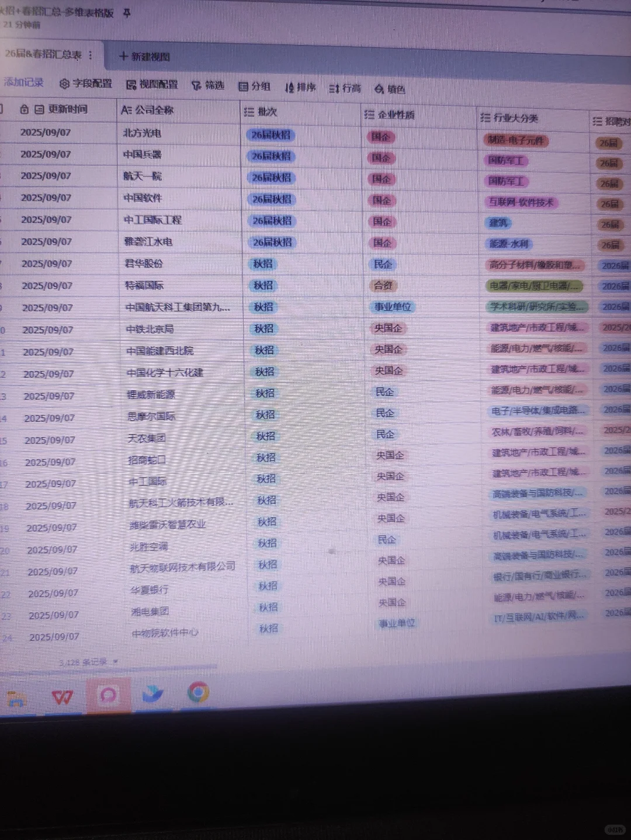Screen dimensions: 631x840
Task: Open the Chrome browser taskbar icon
Action: click(198, 692)
